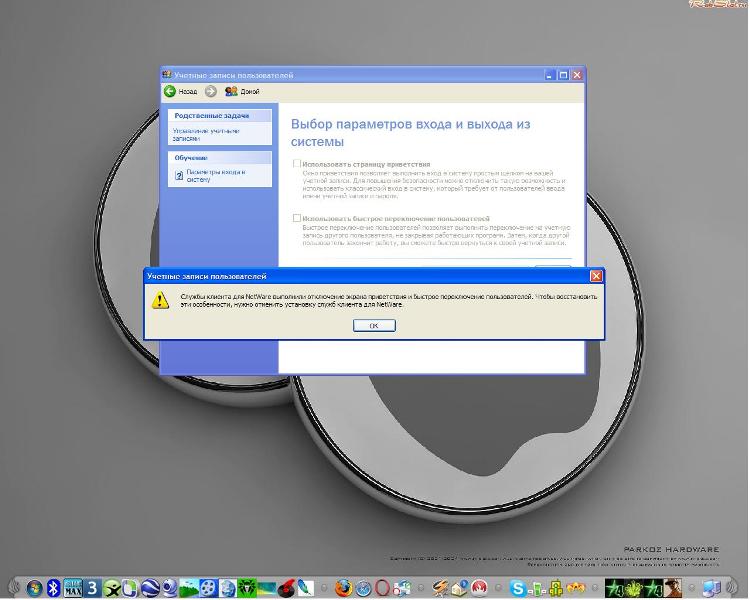The width and height of the screenshot is (750, 600).
Task: Open the blue film reel dock icon
Action: point(209,588)
